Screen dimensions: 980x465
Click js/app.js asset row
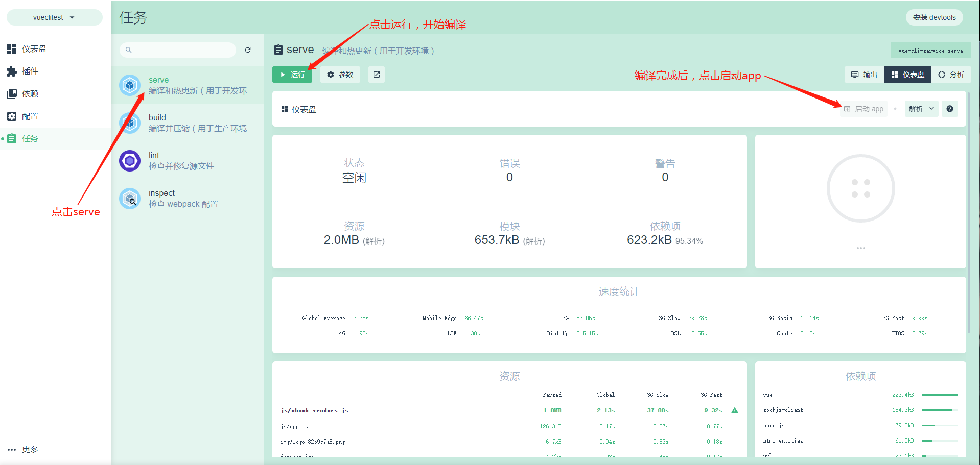click(x=509, y=426)
